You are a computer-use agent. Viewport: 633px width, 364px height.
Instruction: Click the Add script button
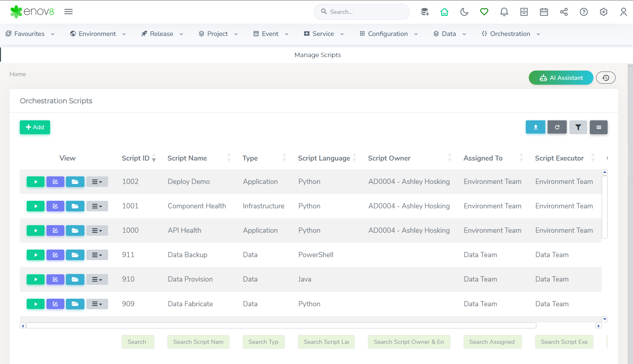point(35,127)
